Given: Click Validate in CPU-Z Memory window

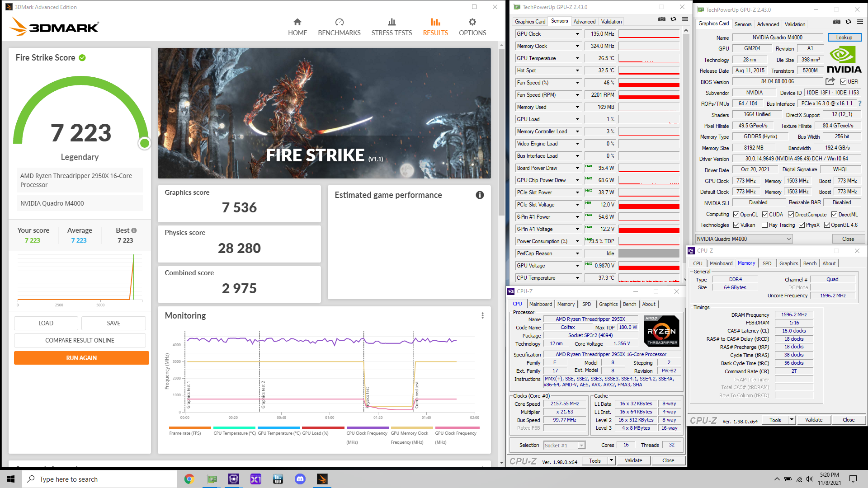Looking at the screenshot, I should pos(814,420).
